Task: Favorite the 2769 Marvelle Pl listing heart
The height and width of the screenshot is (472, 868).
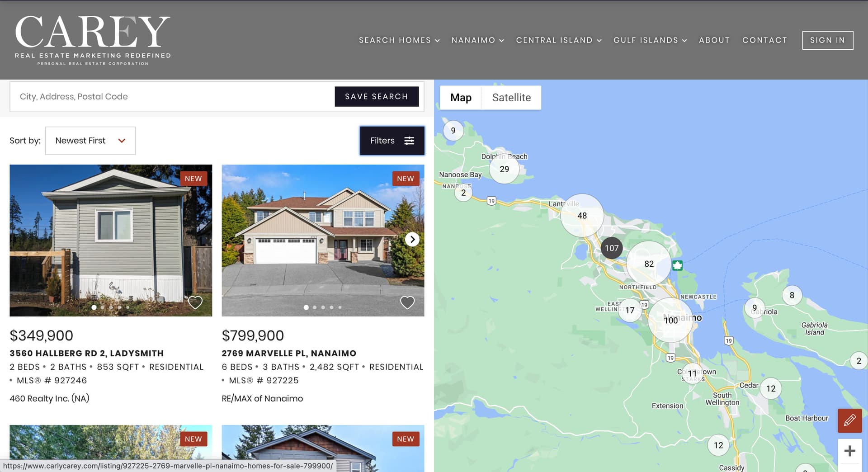Action: click(x=407, y=302)
